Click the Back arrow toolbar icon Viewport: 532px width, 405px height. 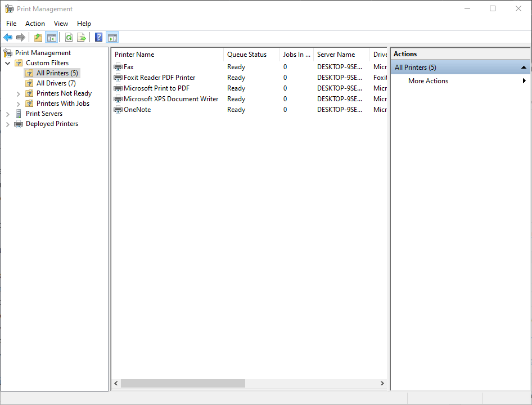[x=8, y=37]
